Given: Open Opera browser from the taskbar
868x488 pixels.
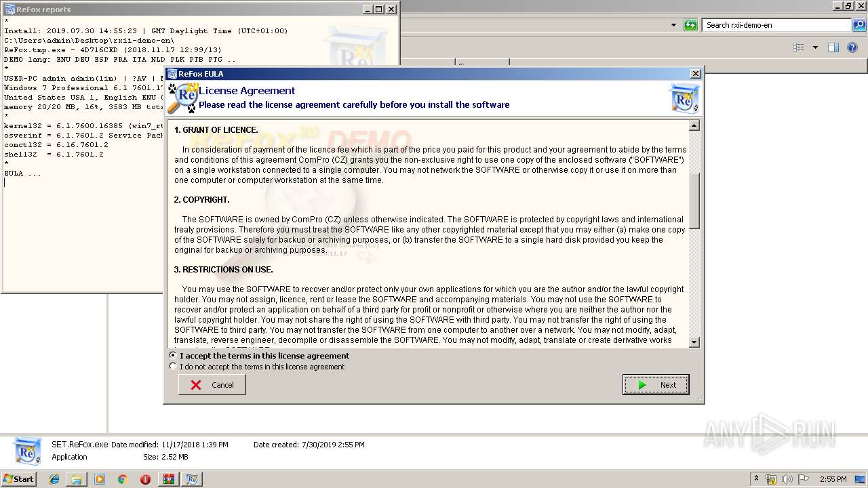Looking at the screenshot, I should [145, 479].
